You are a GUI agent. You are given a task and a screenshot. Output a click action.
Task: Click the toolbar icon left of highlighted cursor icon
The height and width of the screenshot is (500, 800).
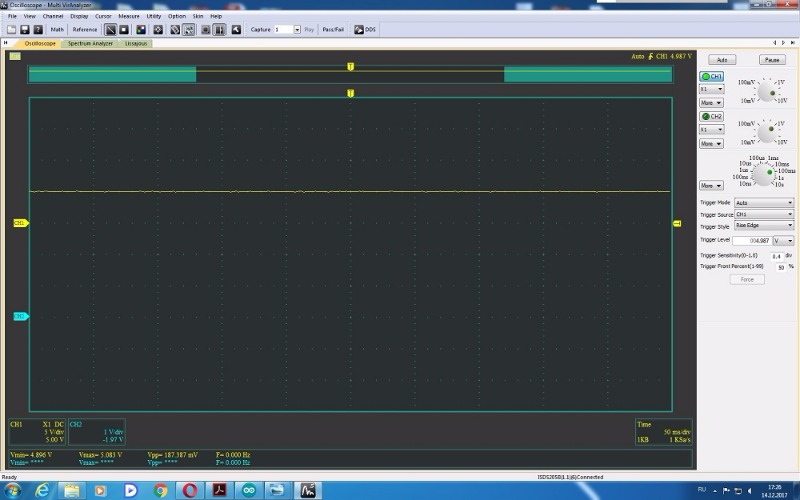click(x=175, y=30)
